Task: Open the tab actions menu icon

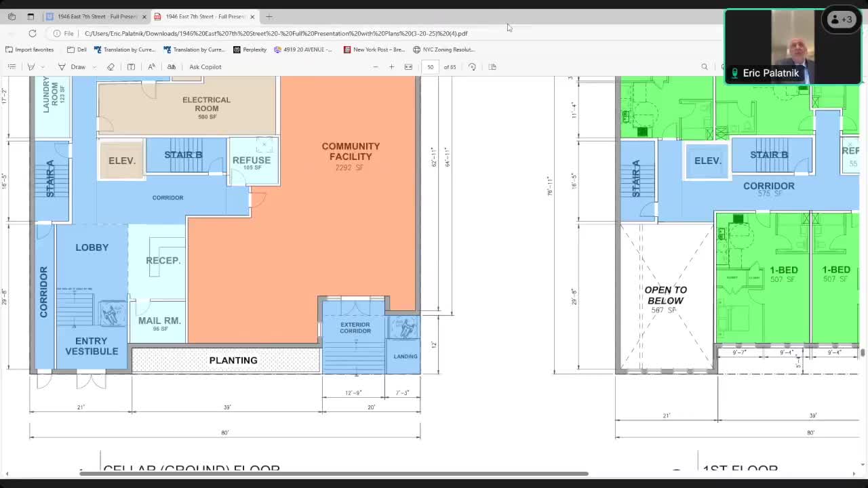Action: (31, 16)
